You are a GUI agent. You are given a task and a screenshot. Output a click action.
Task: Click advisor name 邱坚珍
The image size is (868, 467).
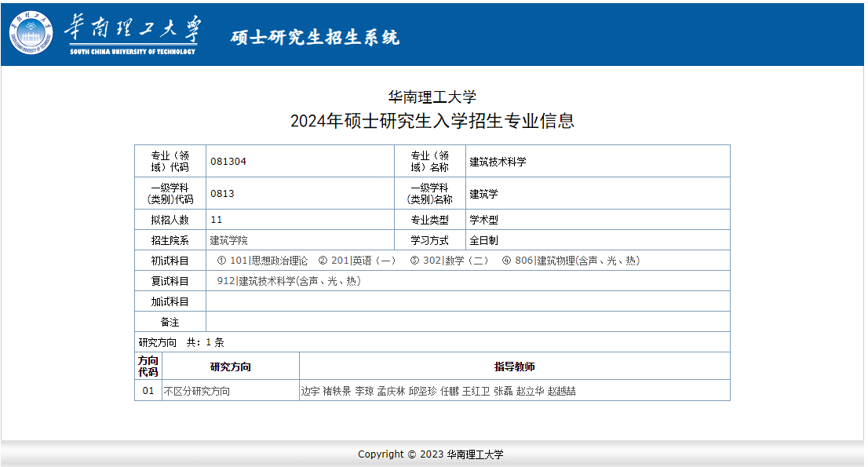422,391
